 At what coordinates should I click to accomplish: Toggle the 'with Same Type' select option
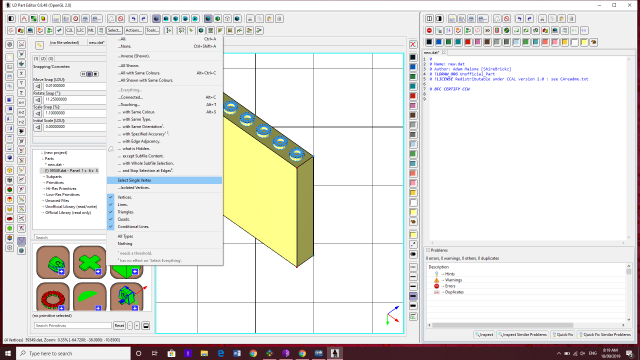point(164,119)
